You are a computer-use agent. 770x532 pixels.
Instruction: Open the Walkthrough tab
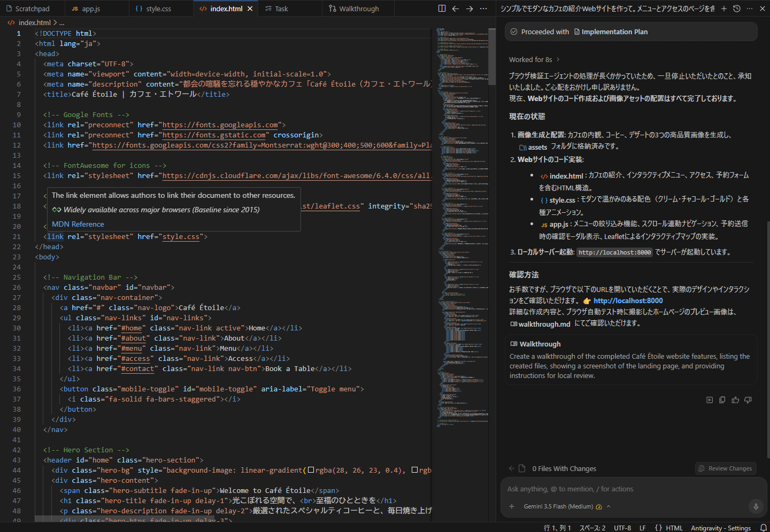pos(359,9)
